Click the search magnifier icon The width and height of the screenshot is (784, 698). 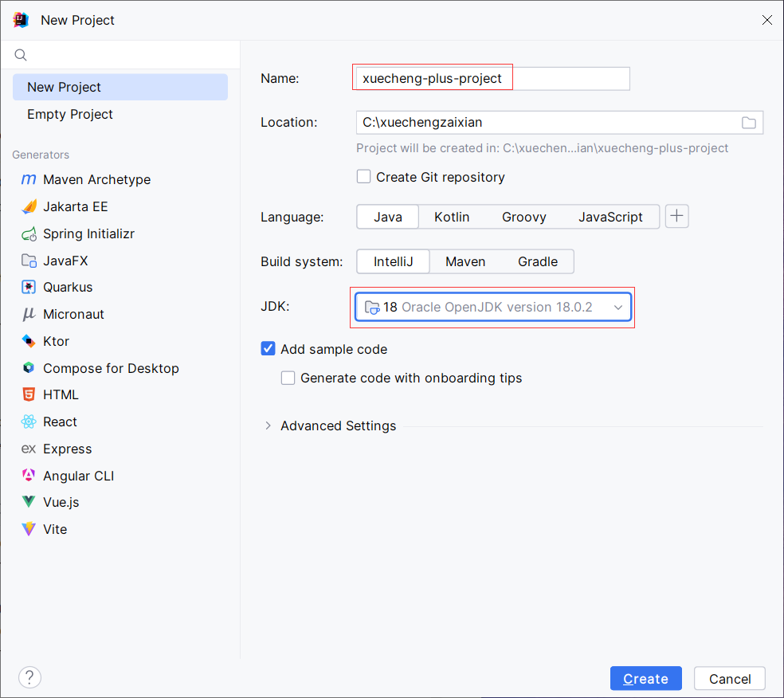(x=21, y=54)
